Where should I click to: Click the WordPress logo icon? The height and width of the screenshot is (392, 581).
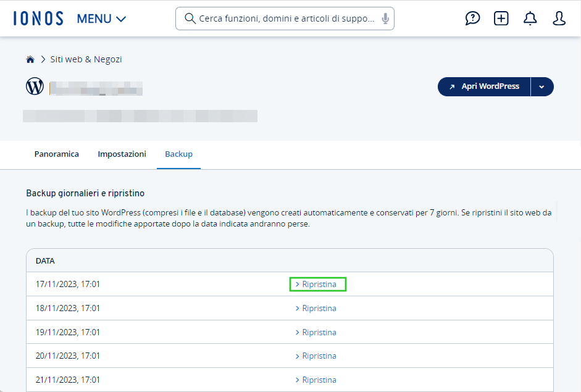click(35, 86)
